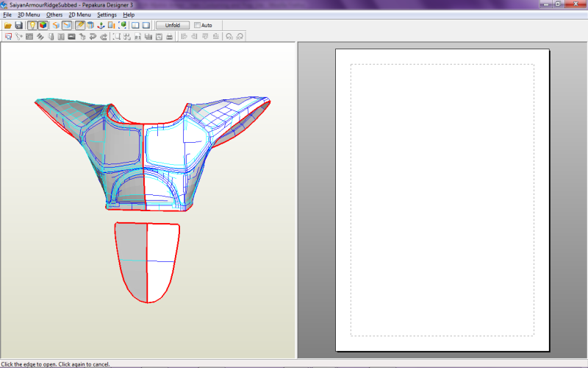Viewport: 588px width, 368px height.
Task: Click the orange-and-blue panels icon
Action: point(112,26)
